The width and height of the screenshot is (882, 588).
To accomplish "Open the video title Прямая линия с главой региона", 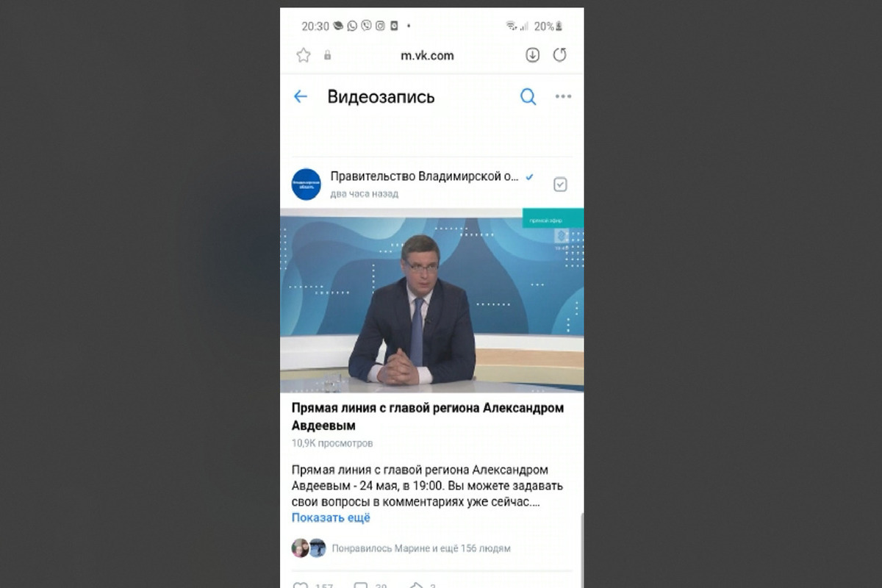I will 428,417.
